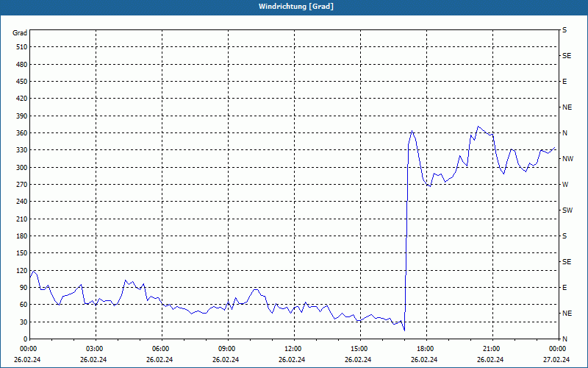Viewport: 588px width, 368px height.
Task: Click the 27.02.24 date label
Action: point(556,360)
